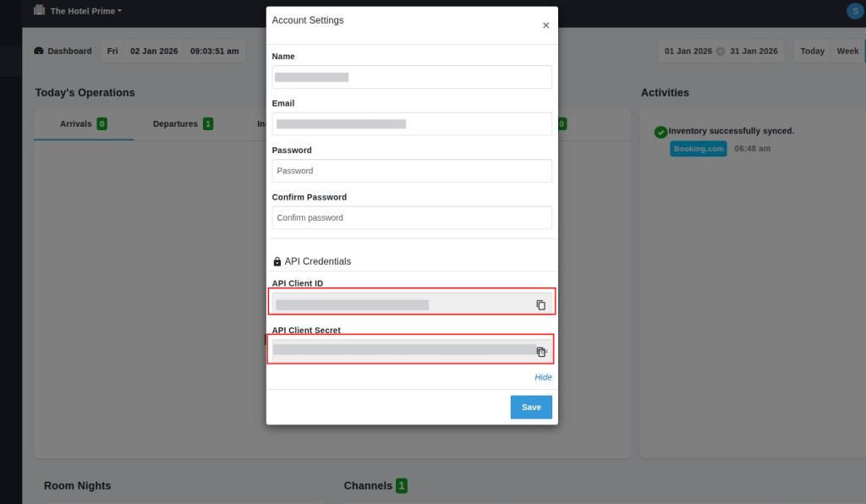Image resolution: width=866 pixels, height=504 pixels.
Task: Save the account settings
Action: click(531, 407)
